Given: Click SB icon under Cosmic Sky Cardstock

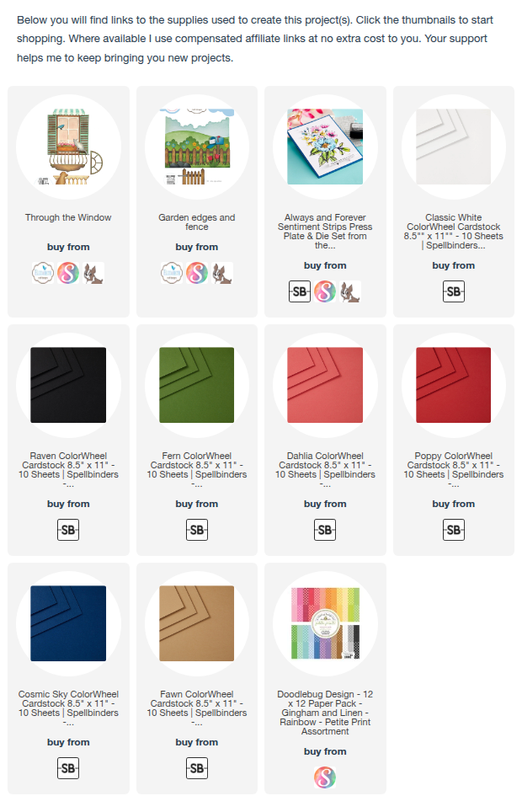Looking at the screenshot, I should pos(68,768).
